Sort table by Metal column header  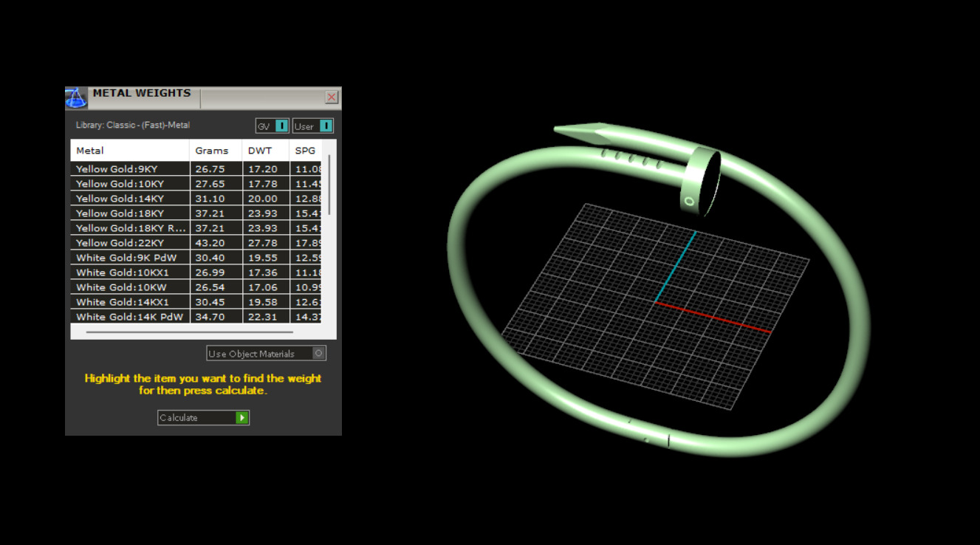[x=130, y=151]
